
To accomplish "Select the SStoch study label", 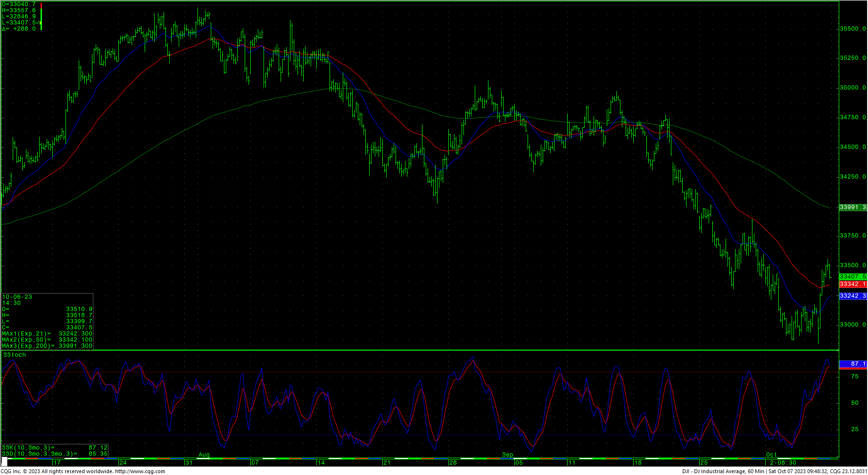I will [x=15, y=355].
